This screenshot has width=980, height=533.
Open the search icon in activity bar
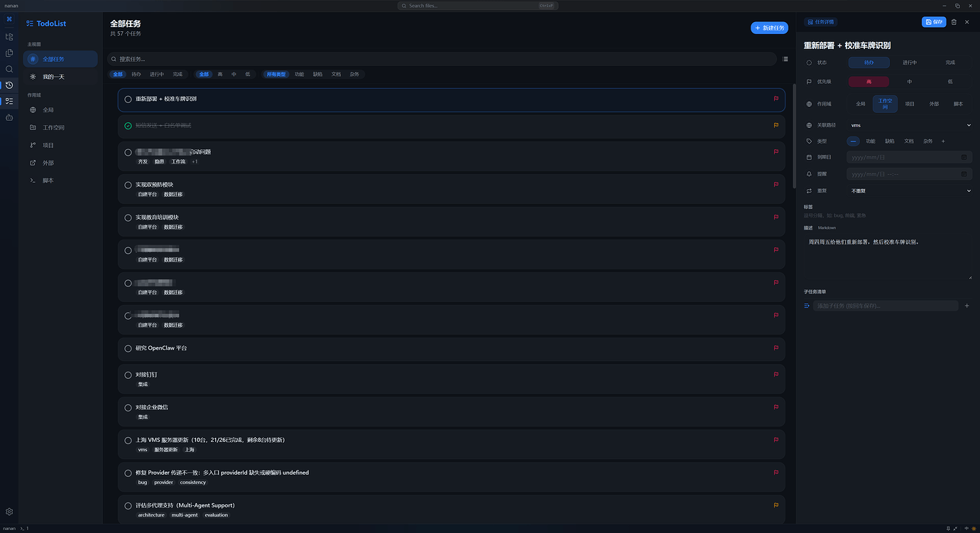9,69
